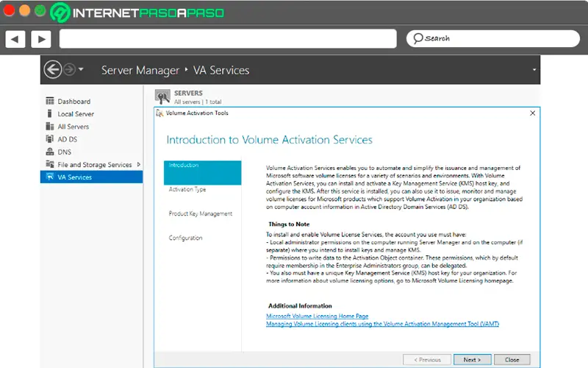Open the Microsoft Volume Licensing Home Page link
The width and height of the screenshot is (588, 368).
(x=317, y=316)
